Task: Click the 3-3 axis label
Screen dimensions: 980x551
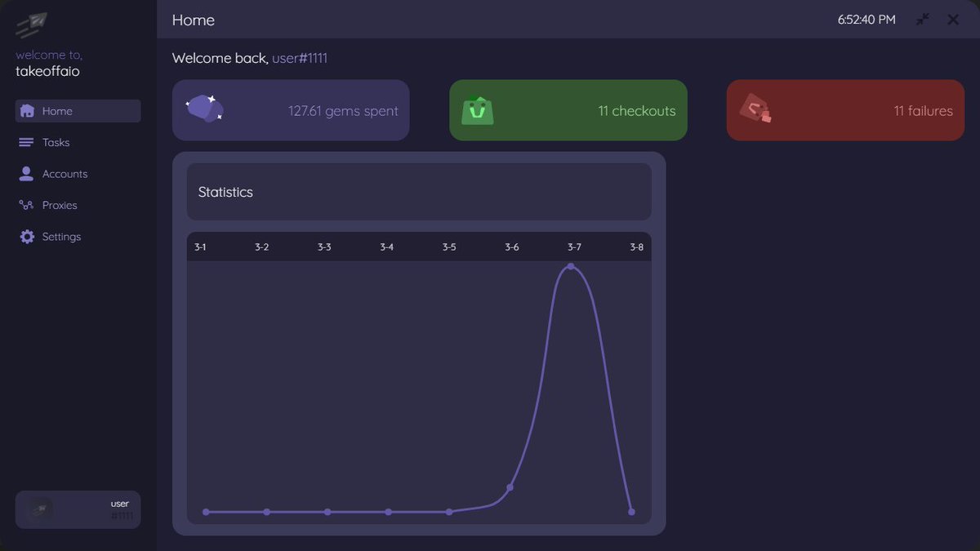Action: pos(324,247)
